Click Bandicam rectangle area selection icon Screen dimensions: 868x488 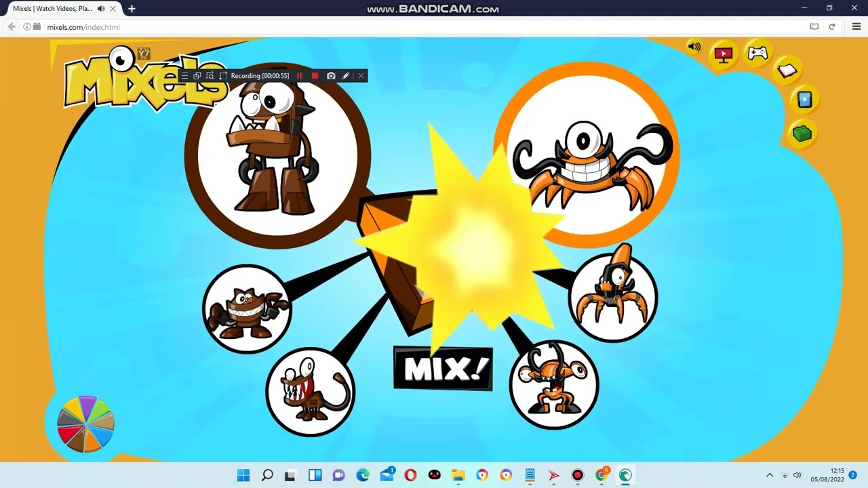(x=223, y=76)
